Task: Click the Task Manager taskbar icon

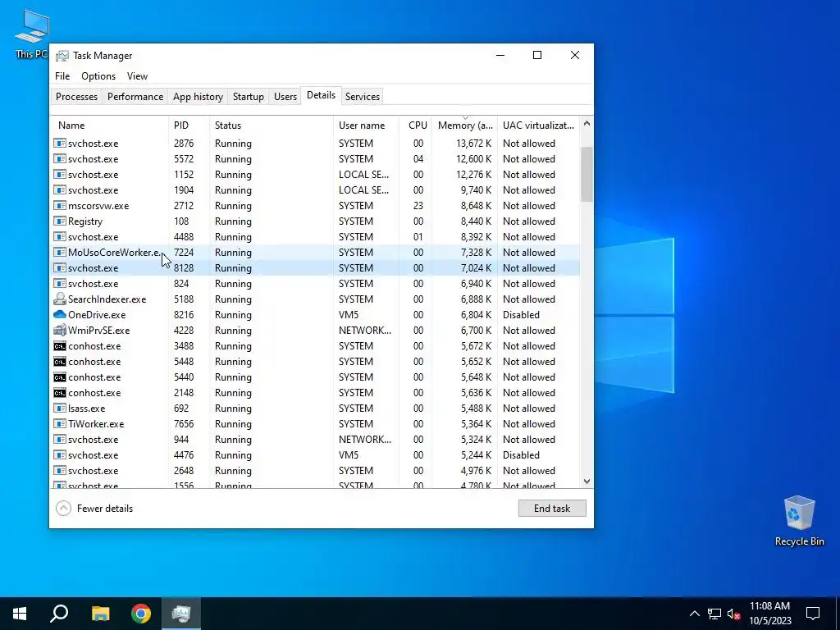Action: point(181,614)
